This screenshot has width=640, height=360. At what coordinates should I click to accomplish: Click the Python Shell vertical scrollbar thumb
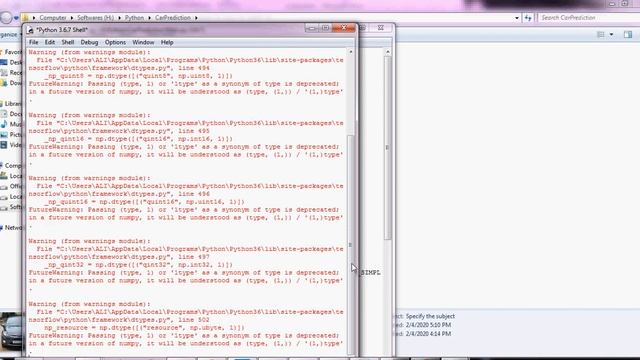click(351, 245)
